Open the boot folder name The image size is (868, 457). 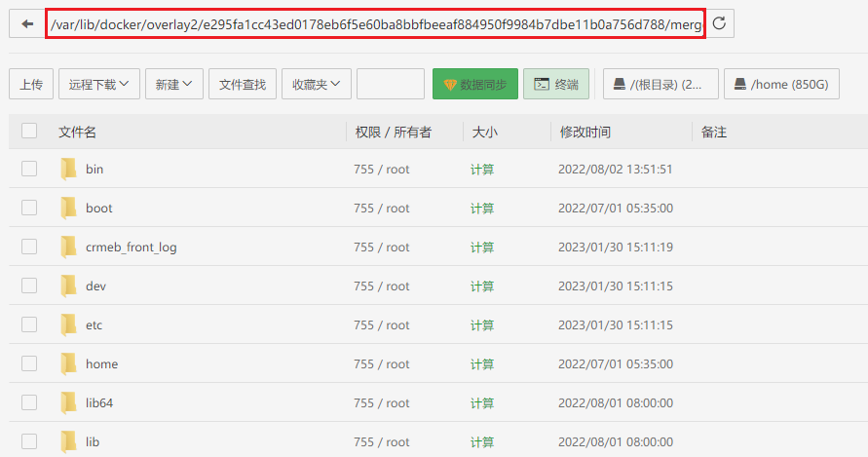(x=99, y=209)
